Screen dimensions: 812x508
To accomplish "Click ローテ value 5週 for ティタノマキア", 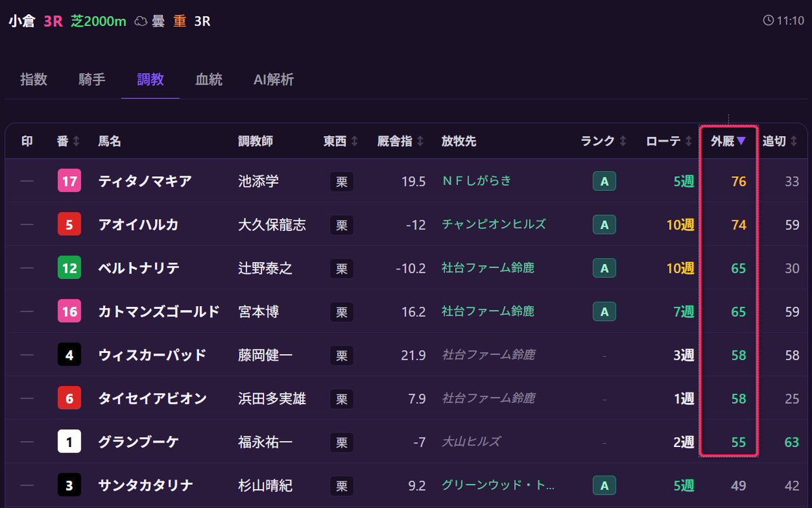I will pyautogui.click(x=683, y=182).
